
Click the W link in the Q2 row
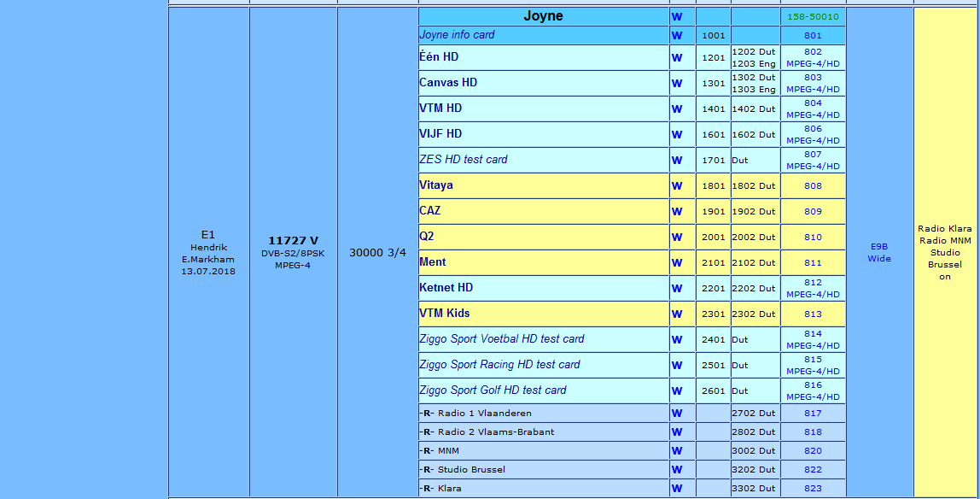pos(677,237)
